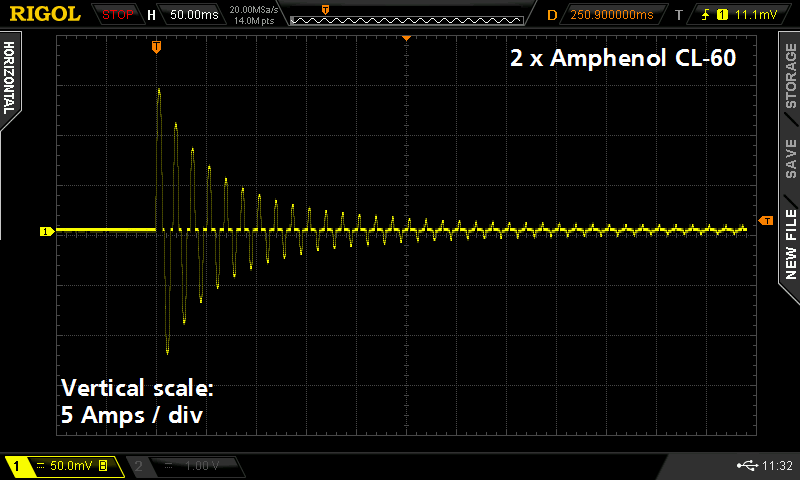Click the trigger marker above memory overview bar

[326, 10]
